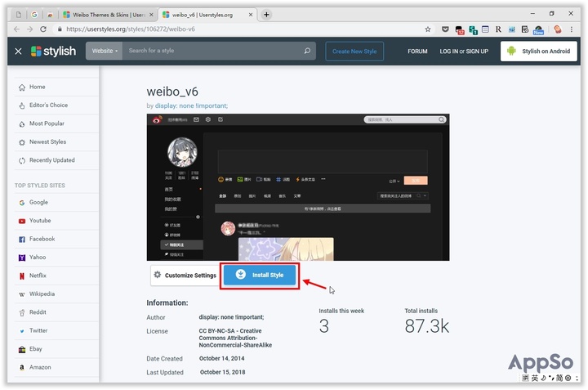This screenshot has width=588, height=390.
Task: Click the stylish logo
Action: coord(53,51)
